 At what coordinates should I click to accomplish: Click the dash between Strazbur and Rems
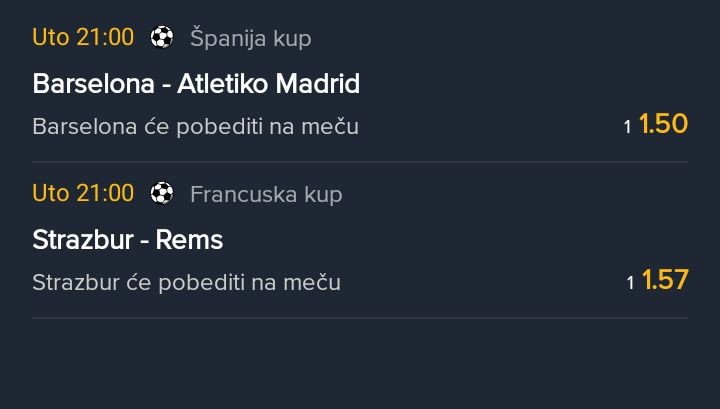tap(143, 241)
